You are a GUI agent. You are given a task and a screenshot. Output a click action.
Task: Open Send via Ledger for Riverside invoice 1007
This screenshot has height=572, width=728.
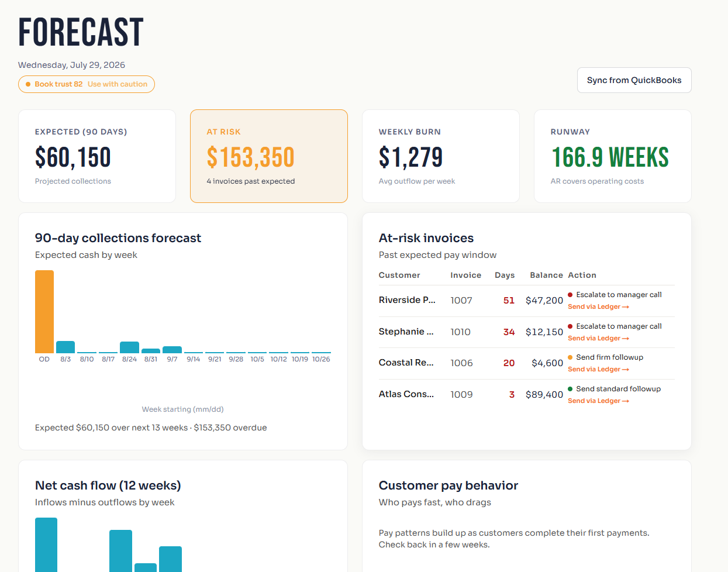tap(598, 306)
